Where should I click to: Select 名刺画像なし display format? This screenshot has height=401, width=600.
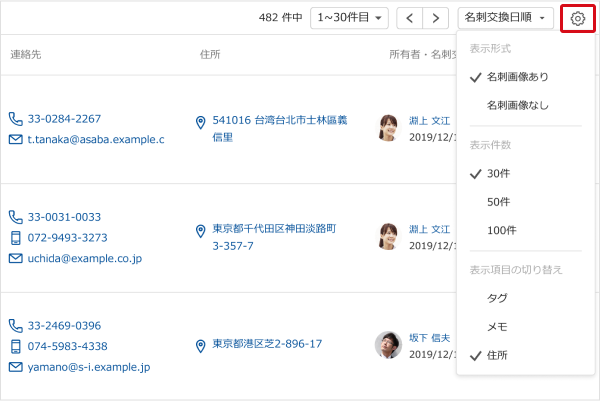tap(517, 105)
